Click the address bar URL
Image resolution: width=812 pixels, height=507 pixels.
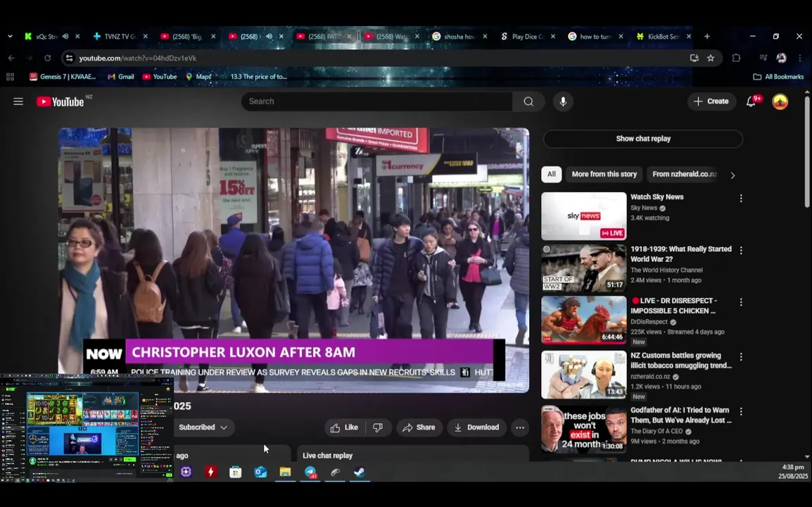pyautogui.click(x=138, y=58)
